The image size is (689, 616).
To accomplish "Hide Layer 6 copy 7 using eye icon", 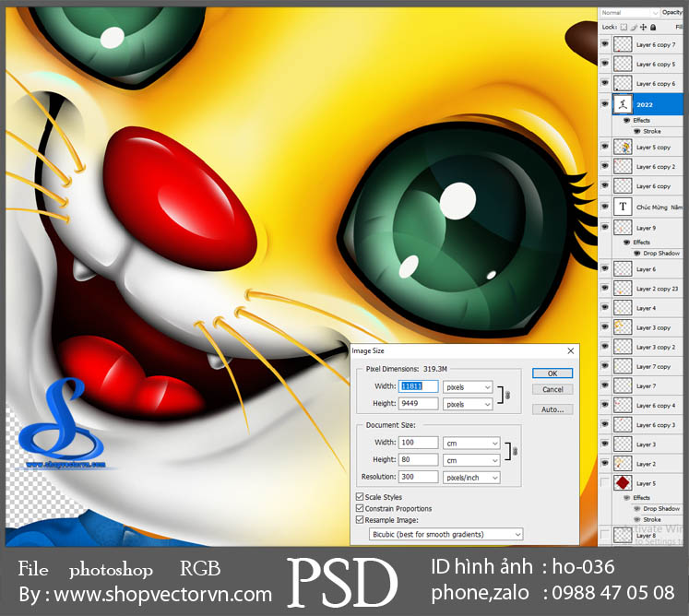I will tap(605, 44).
